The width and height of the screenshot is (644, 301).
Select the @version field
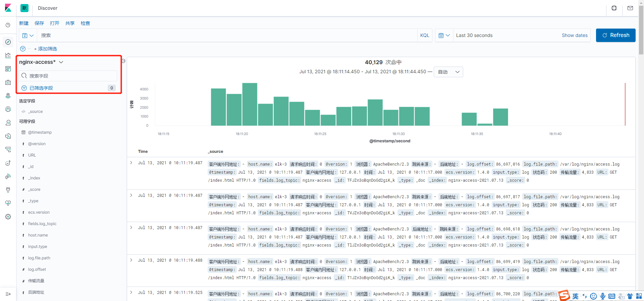click(x=37, y=144)
